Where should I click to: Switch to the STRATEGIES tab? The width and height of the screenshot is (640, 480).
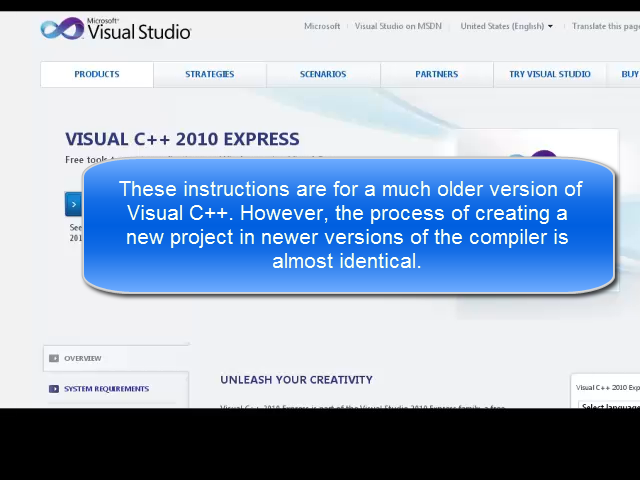click(x=210, y=74)
